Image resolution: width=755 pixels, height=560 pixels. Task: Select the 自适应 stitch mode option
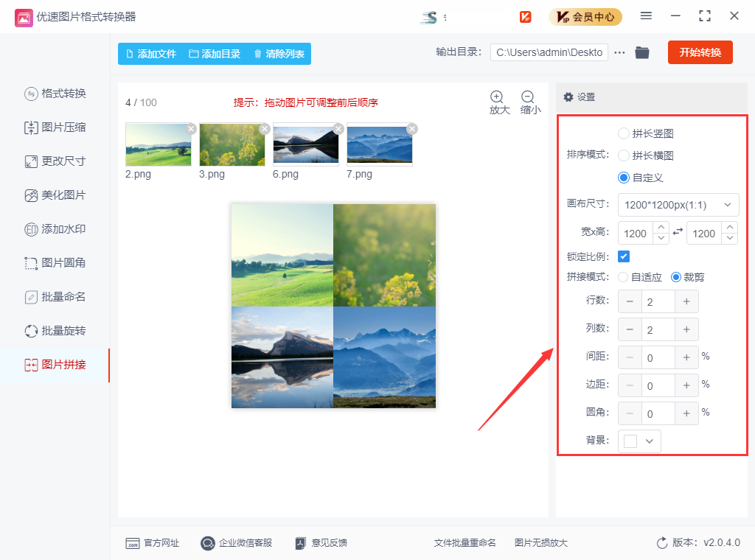[x=622, y=276]
